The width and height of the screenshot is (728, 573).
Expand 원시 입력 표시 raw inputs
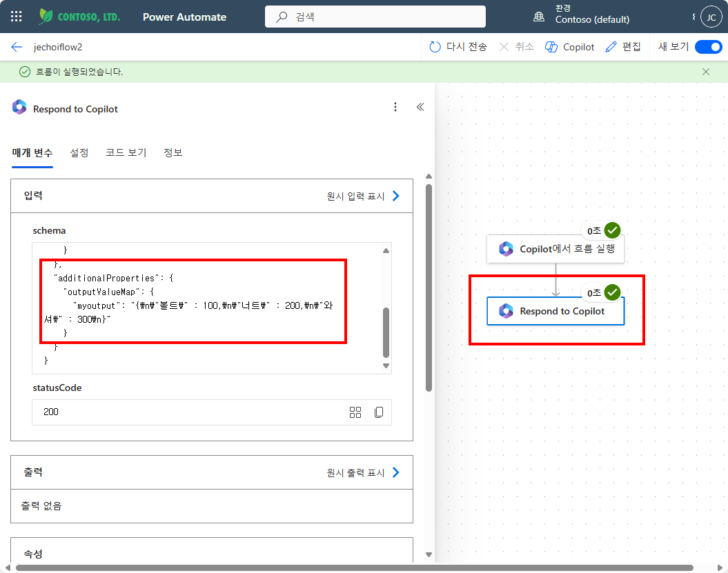point(363,197)
